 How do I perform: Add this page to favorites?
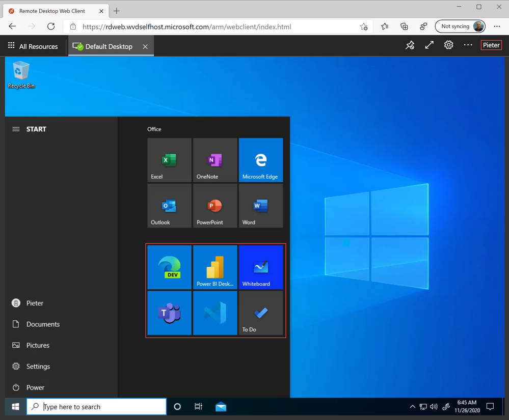364,26
